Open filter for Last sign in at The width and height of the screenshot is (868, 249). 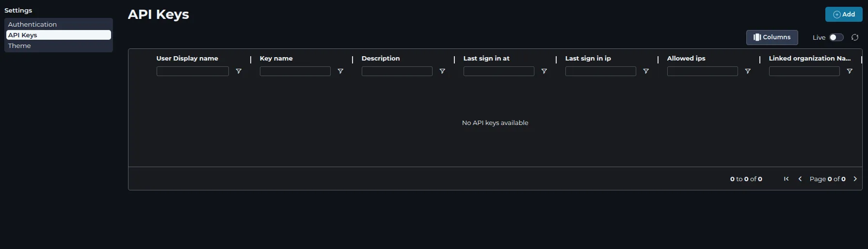[544, 71]
